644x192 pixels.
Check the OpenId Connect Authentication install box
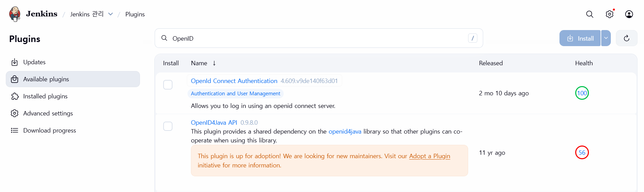[x=168, y=85]
